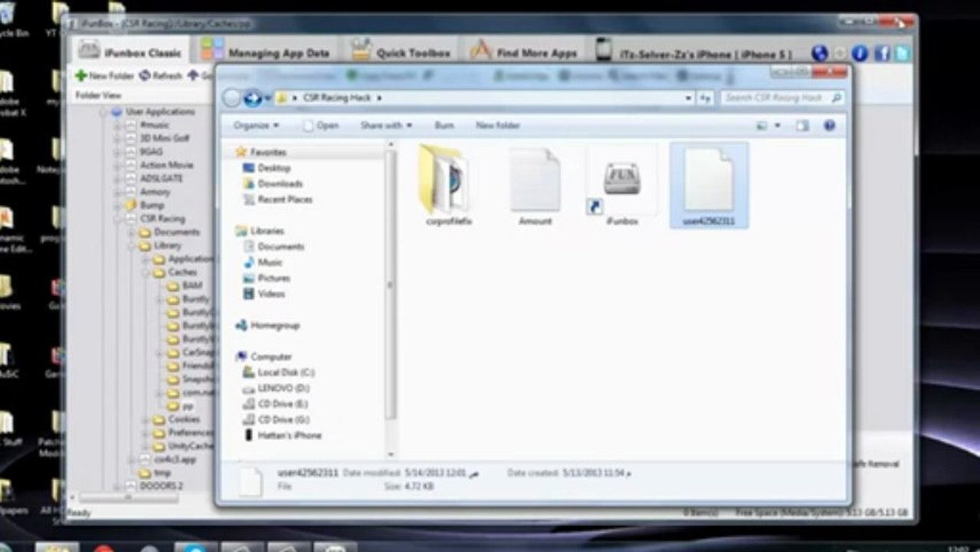This screenshot has height=552, width=980.
Task: Click the Explorer Forward navigation button
Action: (x=252, y=98)
